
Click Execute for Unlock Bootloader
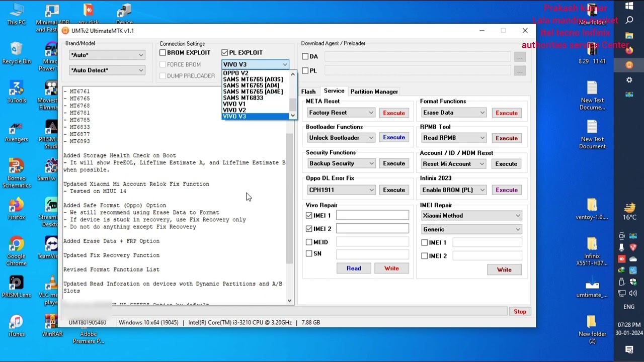point(393,138)
